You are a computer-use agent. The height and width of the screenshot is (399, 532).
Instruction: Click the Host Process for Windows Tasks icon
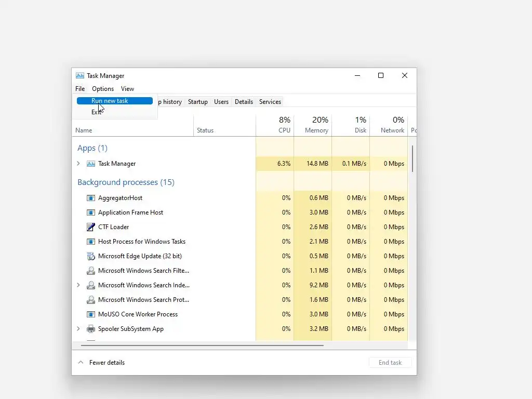pos(90,242)
